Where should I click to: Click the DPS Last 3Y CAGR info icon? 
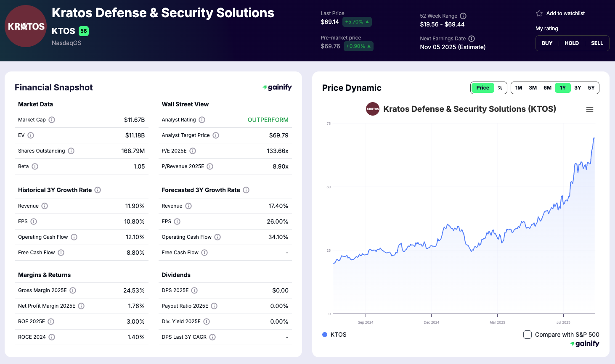(212, 337)
